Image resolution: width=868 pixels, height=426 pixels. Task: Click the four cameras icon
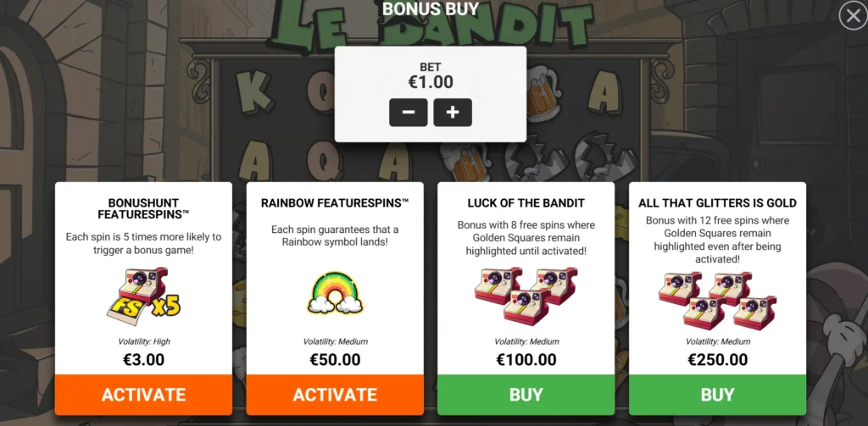click(x=717, y=301)
